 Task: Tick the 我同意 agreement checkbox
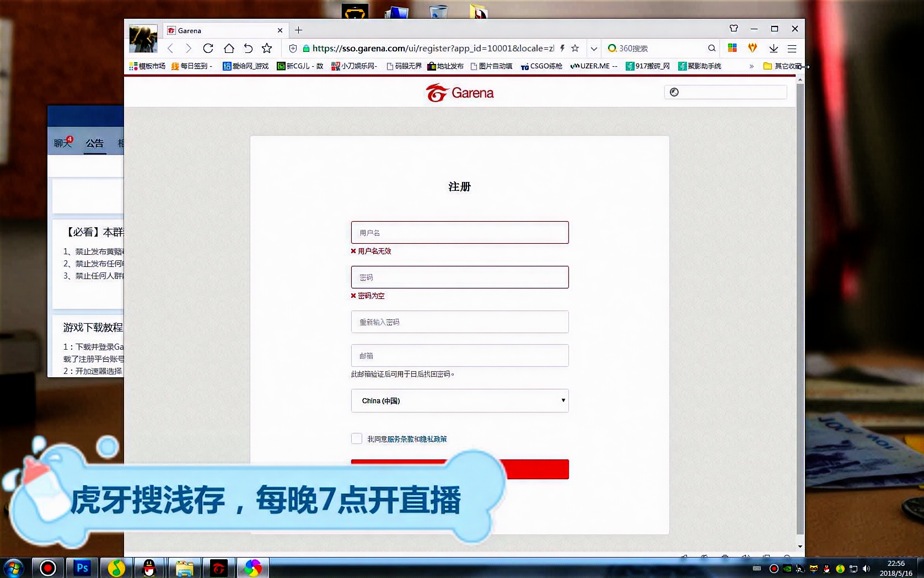357,438
